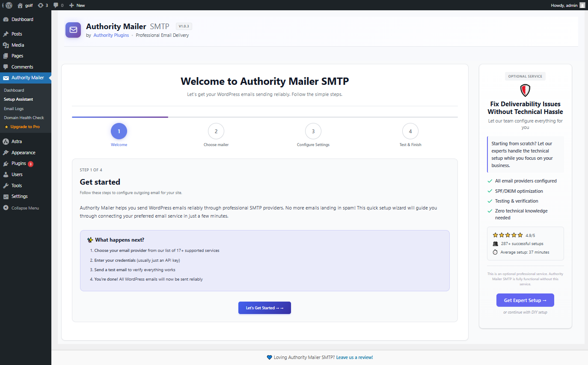Click the Settings sliders icon

pos(6,197)
